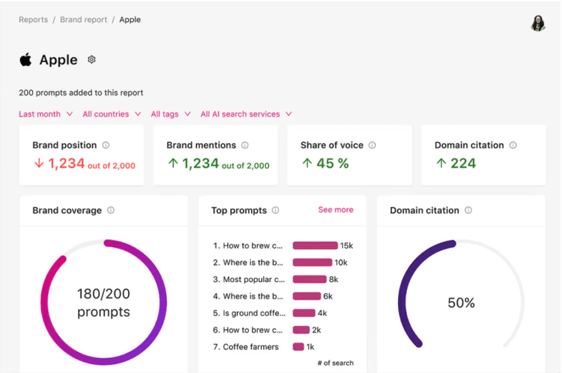This screenshot has height=373, width=562.
Task: Click the info icon beside Brand position
Action: click(106, 145)
